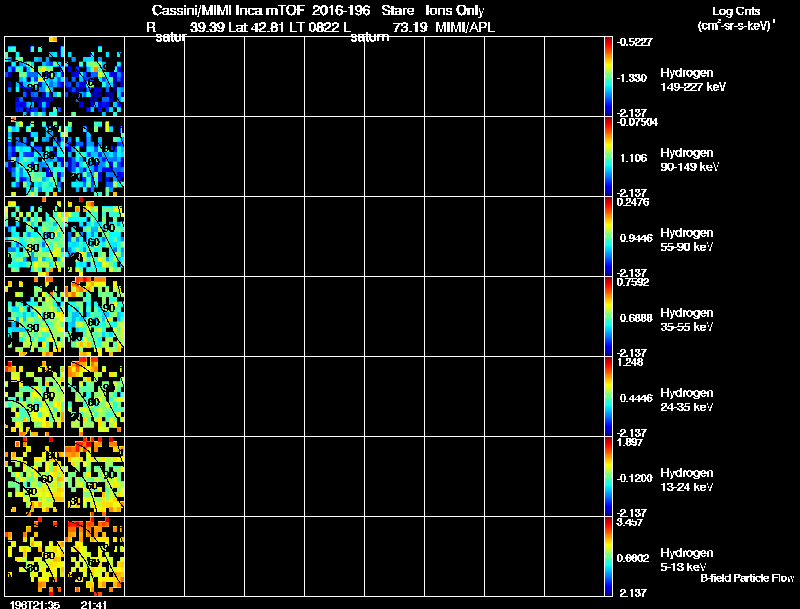Pick the color bar for Hydrogen 13-24 keV

pyautogui.click(x=608, y=477)
